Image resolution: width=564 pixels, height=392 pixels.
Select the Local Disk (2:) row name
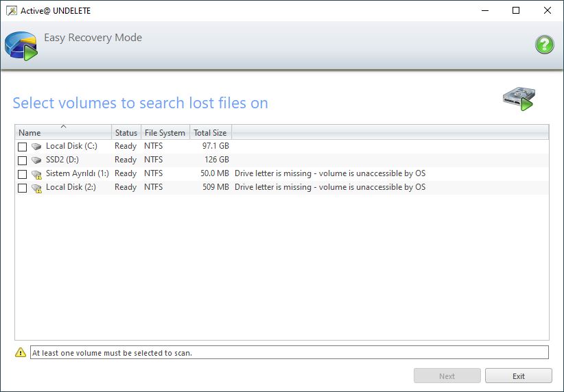pos(71,187)
